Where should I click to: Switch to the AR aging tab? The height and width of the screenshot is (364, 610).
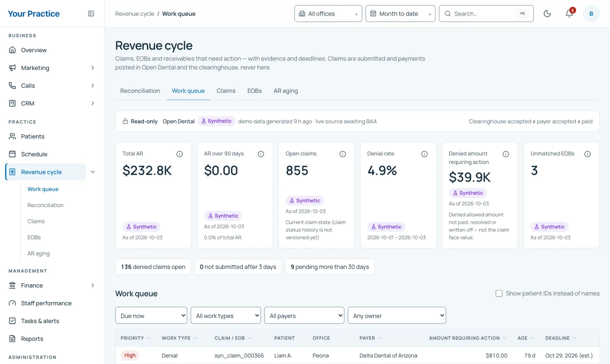pyautogui.click(x=286, y=91)
